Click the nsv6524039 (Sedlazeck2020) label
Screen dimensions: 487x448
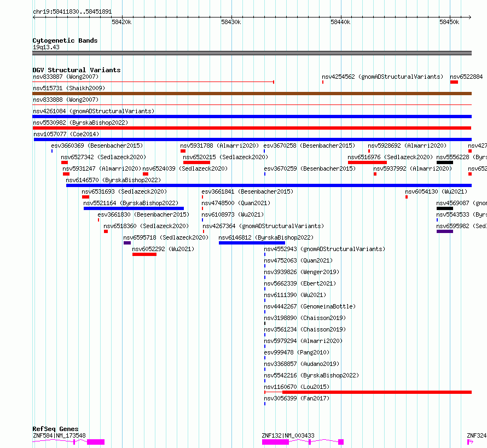click(x=185, y=168)
